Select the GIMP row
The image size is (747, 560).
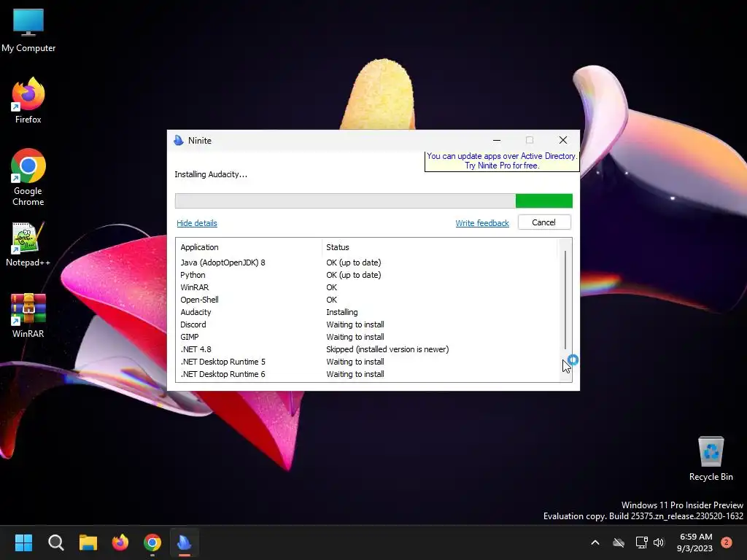click(367, 337)
